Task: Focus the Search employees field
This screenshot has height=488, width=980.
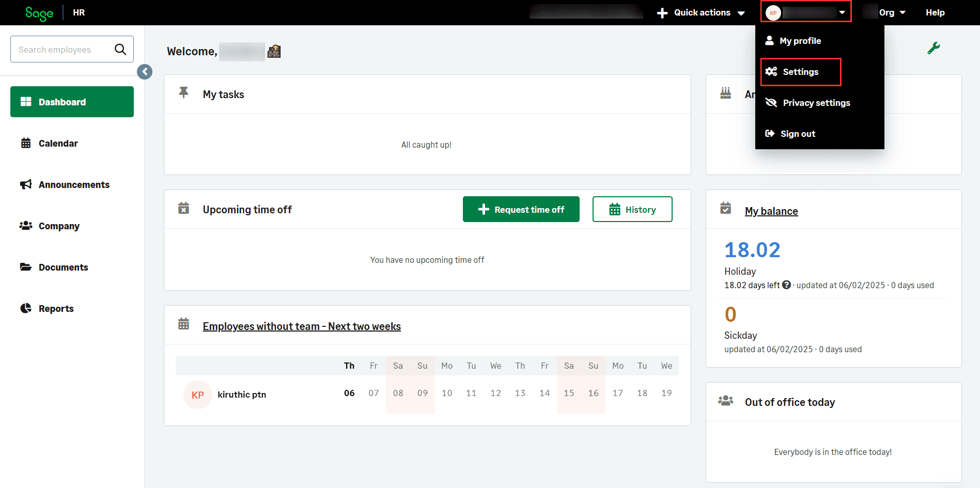Action: coord(62,50)
